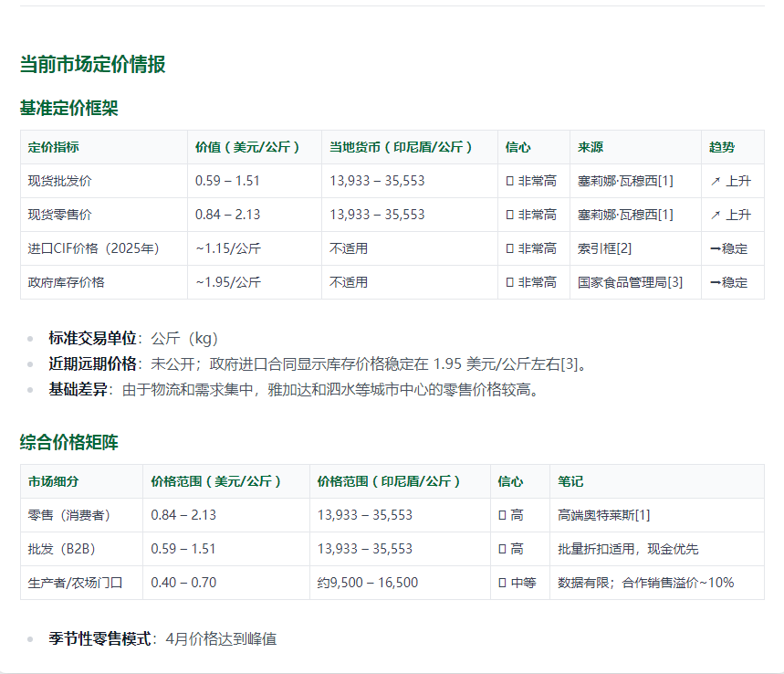Viewport: 784px width, 674px height.
Task: Click the 4月价格达到峰值 text
Action: coord(221,639)
